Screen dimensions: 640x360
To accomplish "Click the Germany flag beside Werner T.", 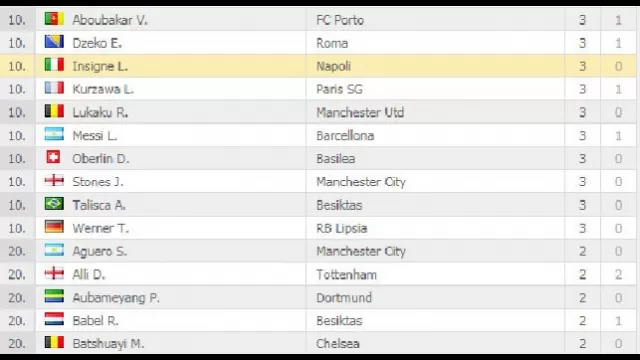I will coord(54,227).
